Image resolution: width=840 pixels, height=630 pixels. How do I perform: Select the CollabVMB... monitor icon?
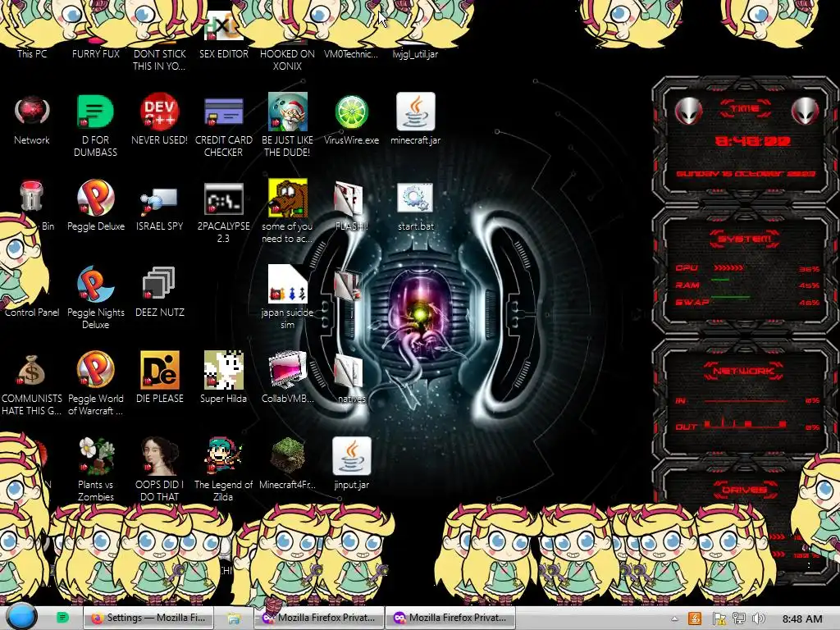tap(288, 370)
